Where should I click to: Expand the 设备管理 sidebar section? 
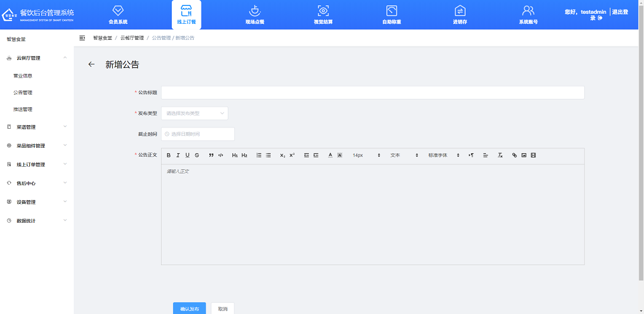click(x=37, y=202)
